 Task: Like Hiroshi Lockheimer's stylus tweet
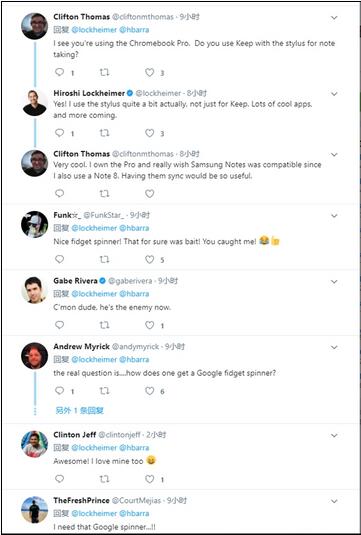pos(149,133)
